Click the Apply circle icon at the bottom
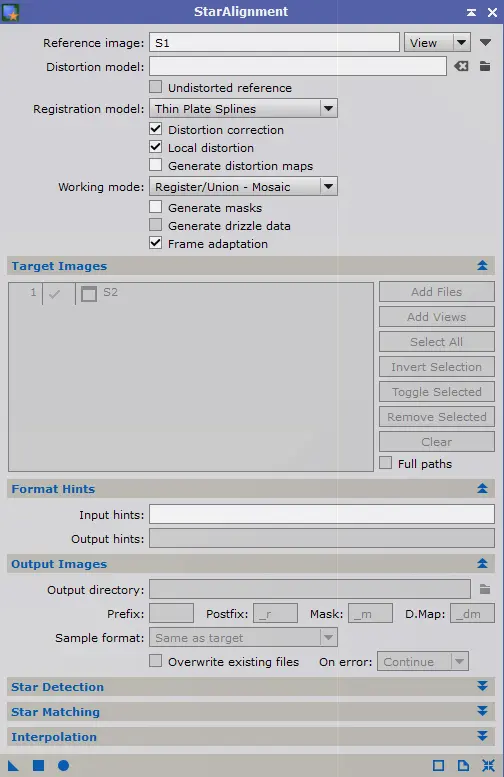The image size is (504, 777). (x=63, y=766)
